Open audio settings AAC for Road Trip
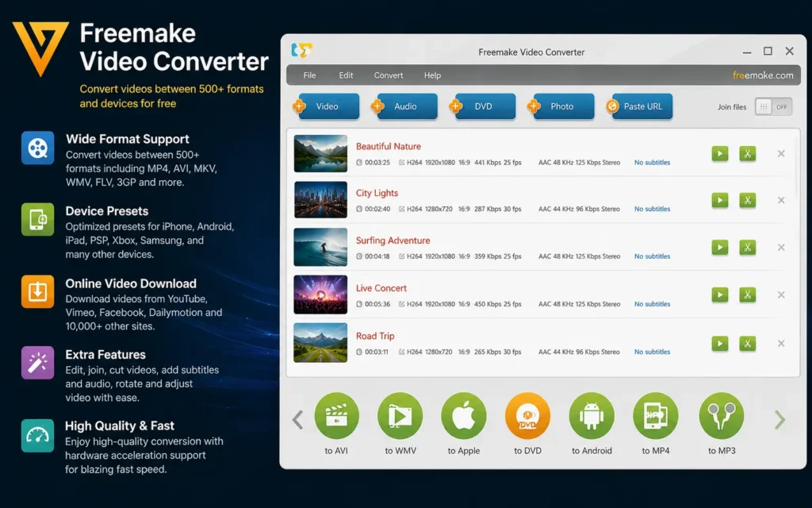The height and width of the screenshot is (508, 812). [579, 352]
